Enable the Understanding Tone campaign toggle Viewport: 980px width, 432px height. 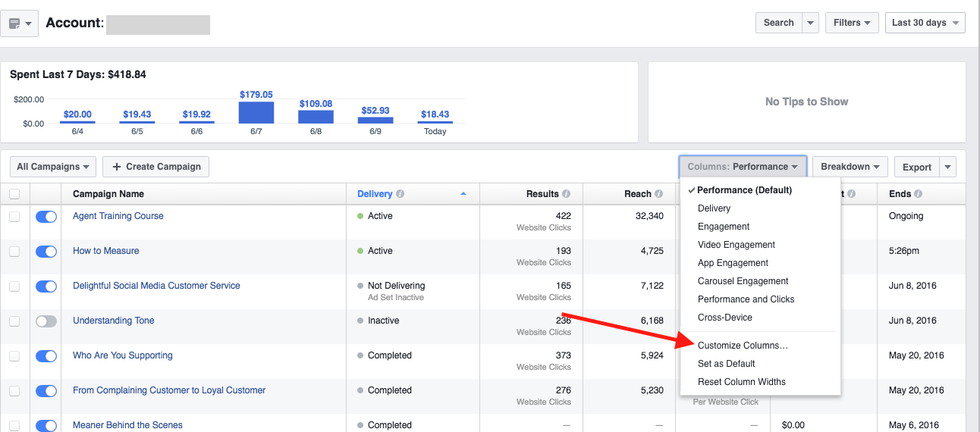[x=46, y=321]
